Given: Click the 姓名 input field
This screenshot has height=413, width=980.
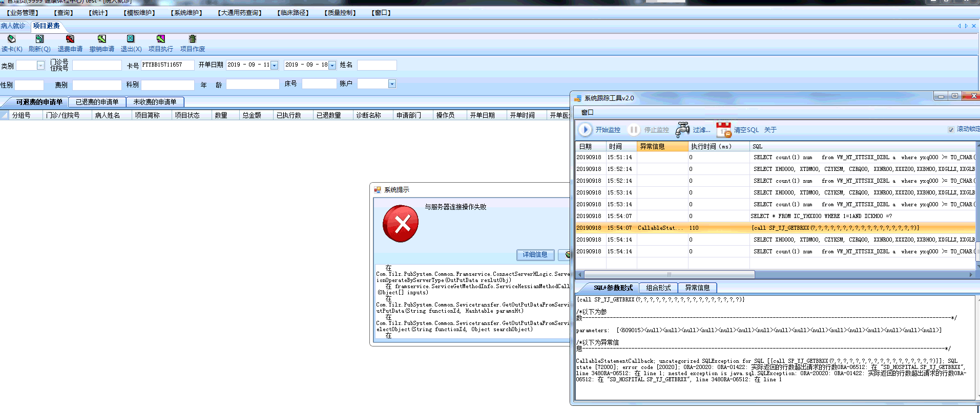Looking at the screenshot, I should click(377, 65).
